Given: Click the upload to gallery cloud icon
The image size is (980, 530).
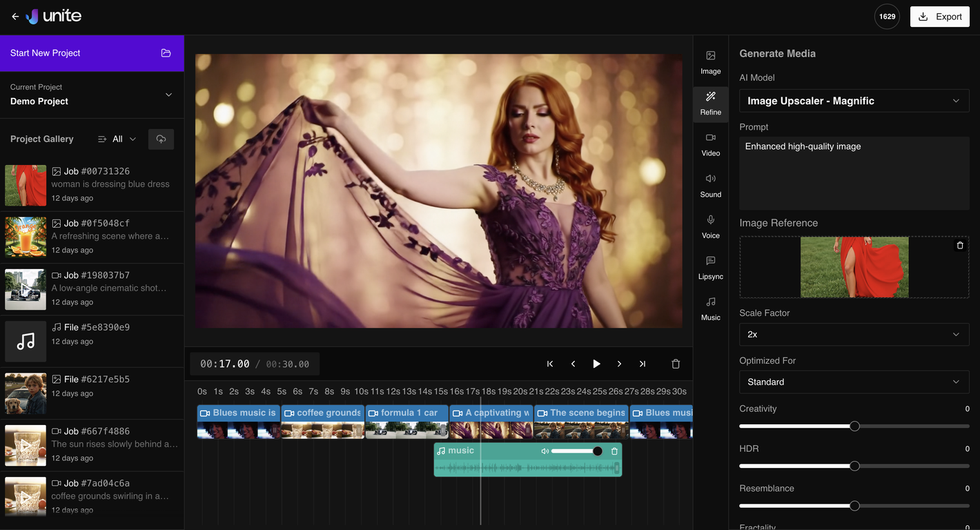Looking at the screenshot, I should click(161, 139).
